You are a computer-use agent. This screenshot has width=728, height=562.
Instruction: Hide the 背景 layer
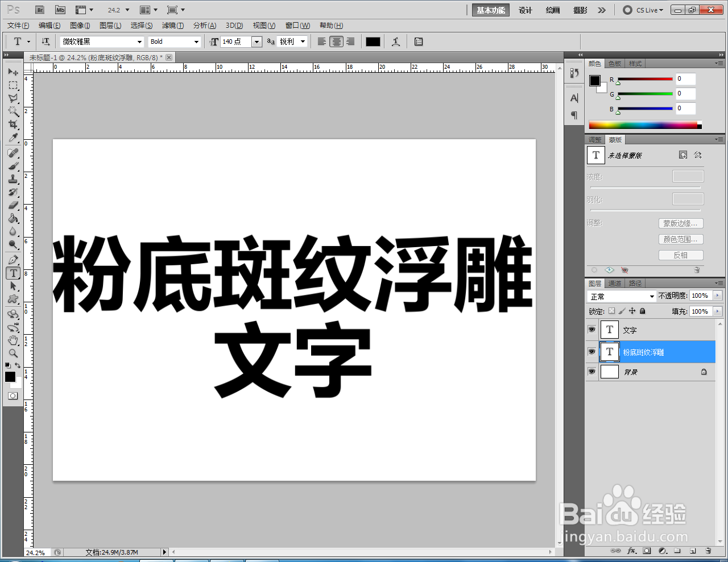(591, 372)
